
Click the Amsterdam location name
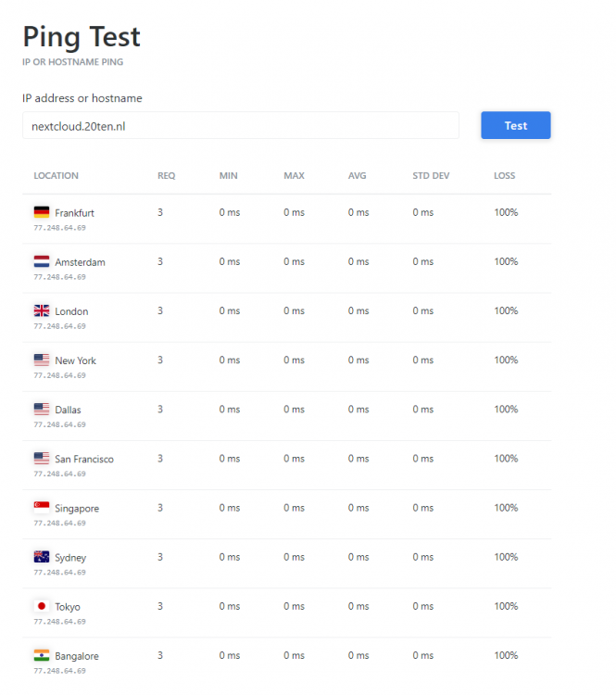81,262
